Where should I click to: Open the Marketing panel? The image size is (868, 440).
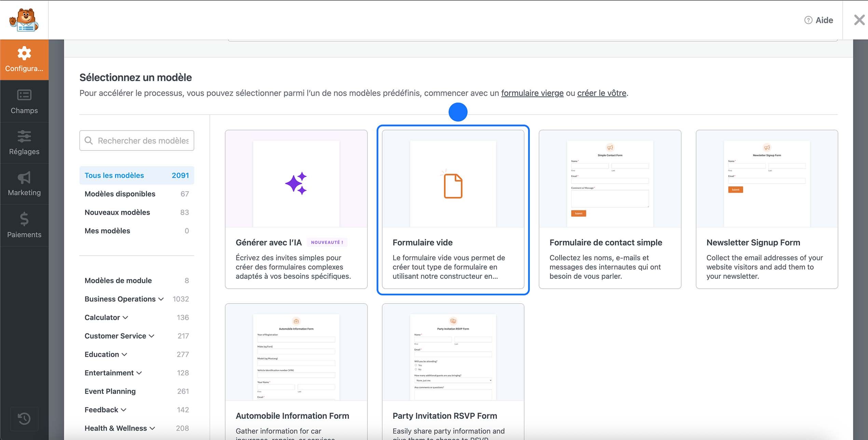pyautogui.click(x=24, y=184)
